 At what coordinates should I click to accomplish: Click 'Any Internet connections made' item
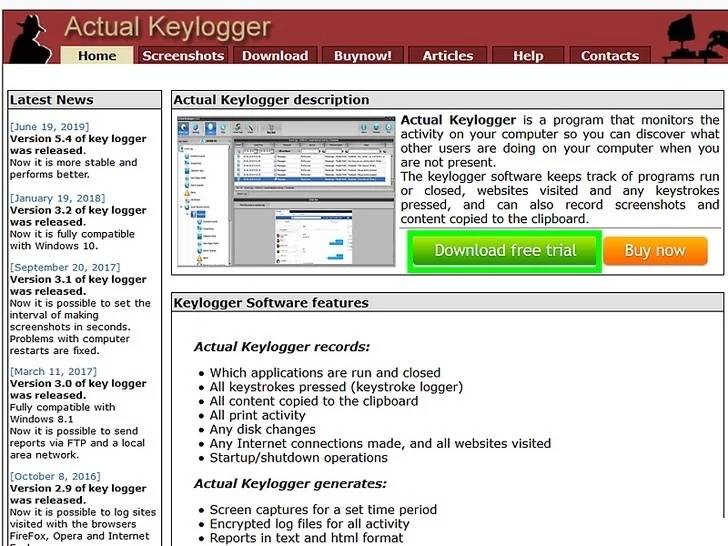(x=380, y=443)
